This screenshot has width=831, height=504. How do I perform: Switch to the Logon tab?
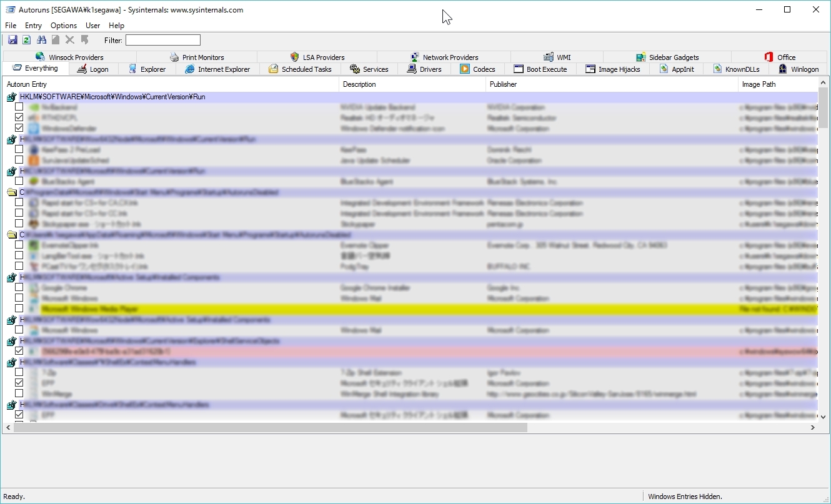tap(92, 69)
